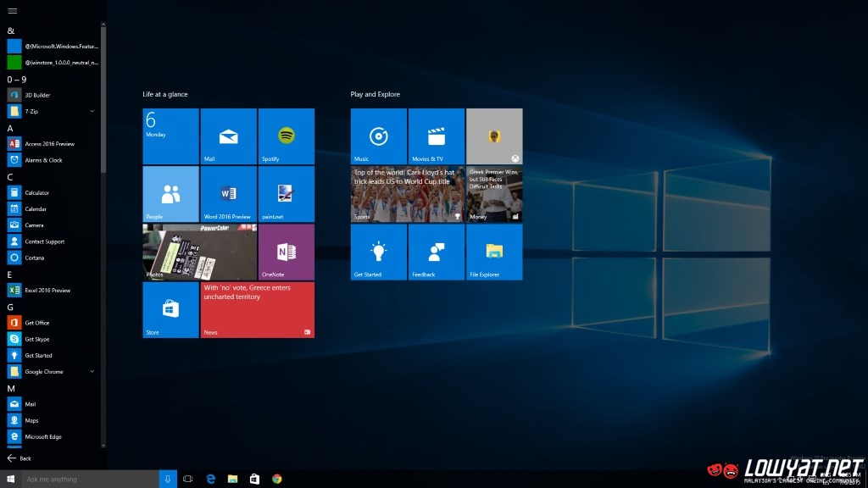Launch Google Chrome from the taskbar
The height and width of the screenshot is (488, 868).
pyautogui.click(x=276, y=480)
